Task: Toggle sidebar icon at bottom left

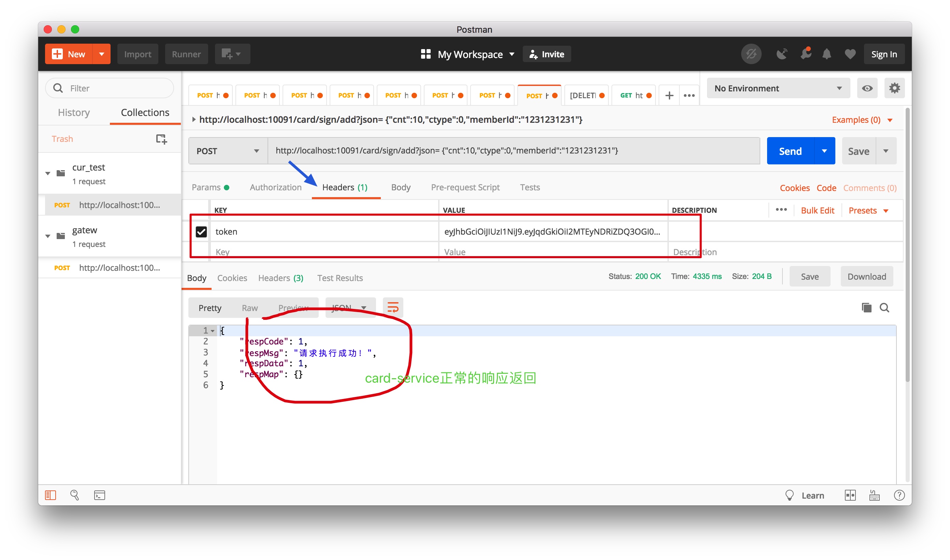Action: pos(50,495)
